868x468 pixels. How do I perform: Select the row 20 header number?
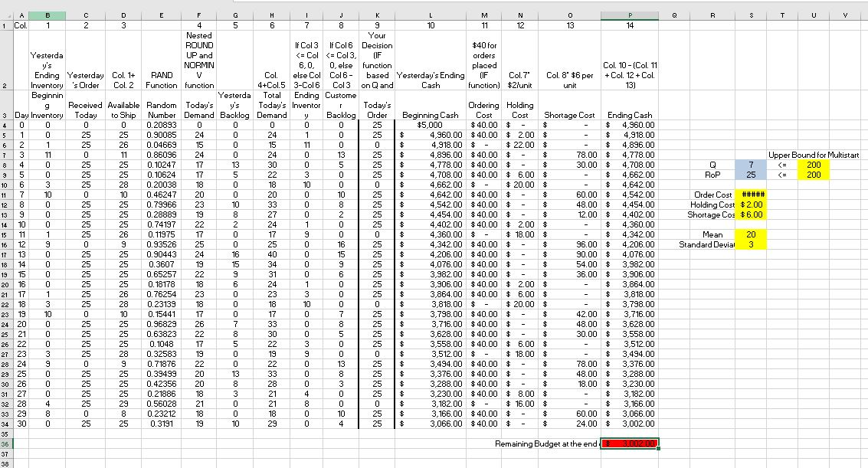5,284
